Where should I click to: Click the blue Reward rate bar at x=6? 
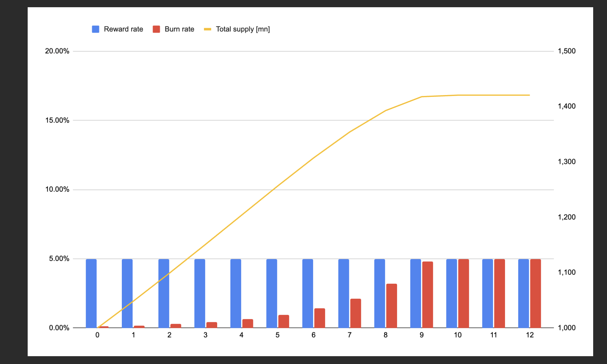[308, 293]
